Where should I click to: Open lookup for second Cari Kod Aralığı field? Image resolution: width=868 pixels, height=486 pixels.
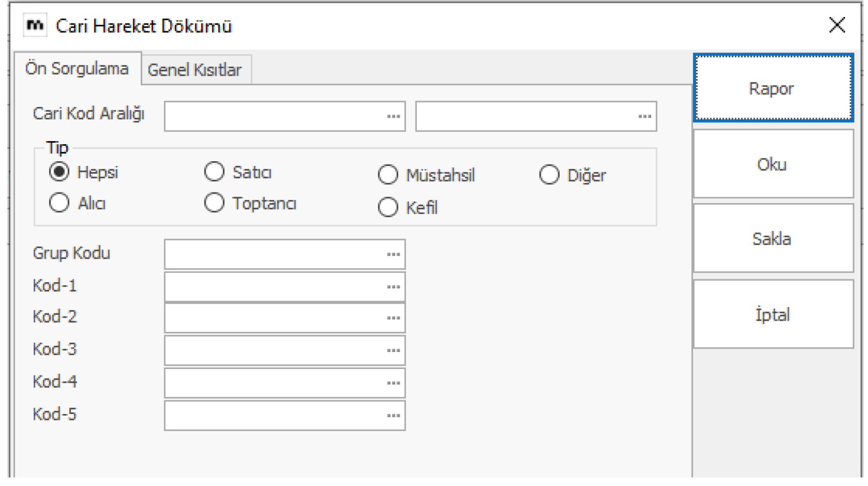point(645,116)
